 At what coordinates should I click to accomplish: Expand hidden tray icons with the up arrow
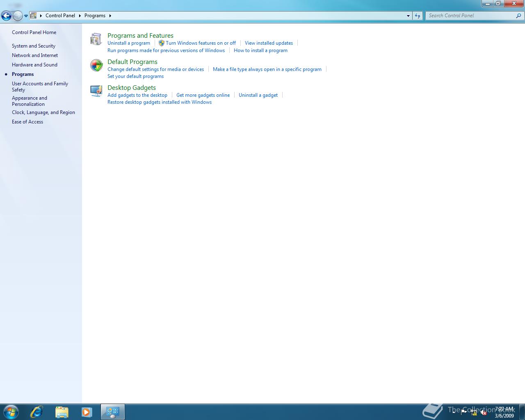point(454,412)
